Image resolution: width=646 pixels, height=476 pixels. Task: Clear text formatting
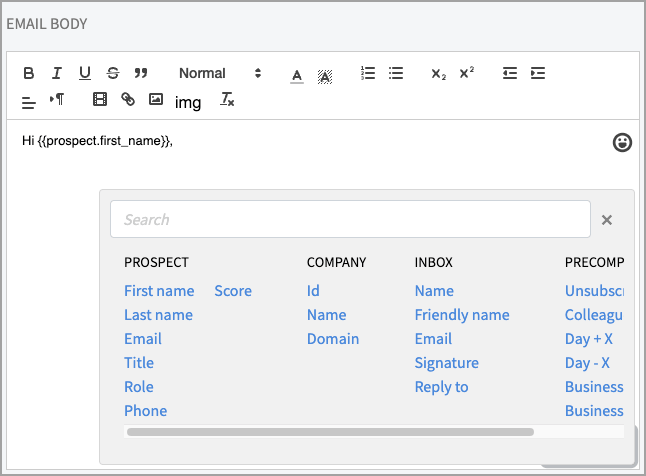point(227,100)
